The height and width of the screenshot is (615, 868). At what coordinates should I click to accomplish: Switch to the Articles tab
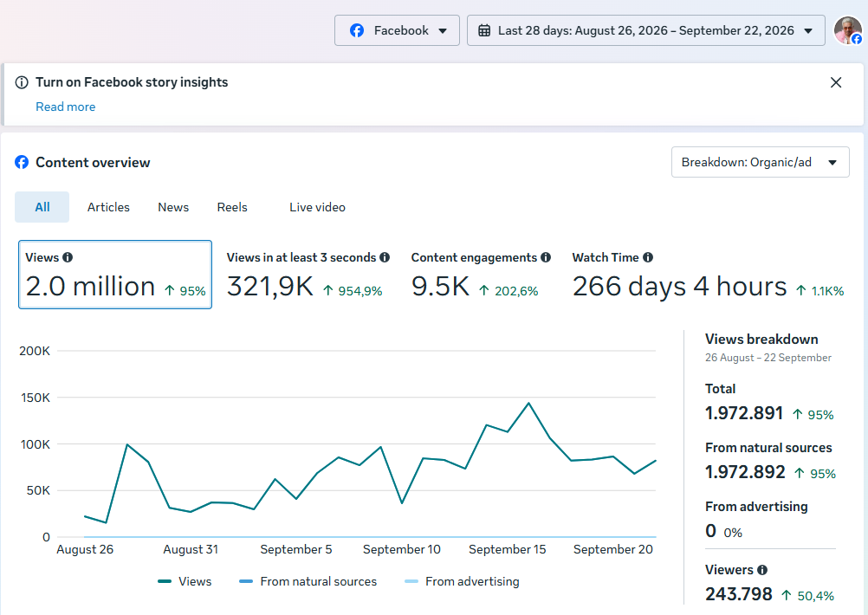pos(108,207)
